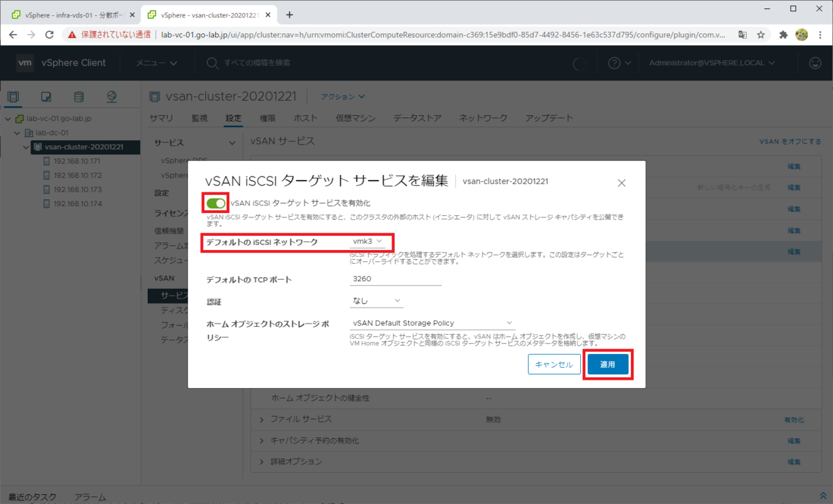Switch to the Networking inventory icon
833x504 pixels.
click(112, 96)
